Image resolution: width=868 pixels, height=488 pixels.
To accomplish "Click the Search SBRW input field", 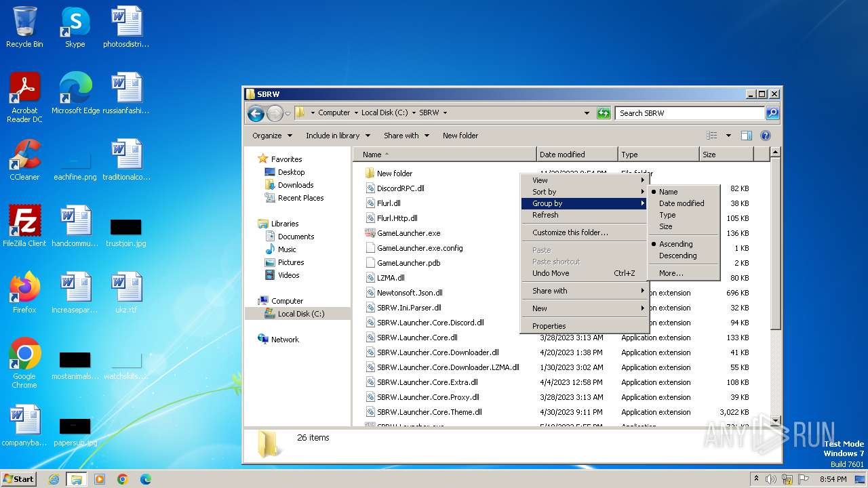I will [x=690, y=113].
